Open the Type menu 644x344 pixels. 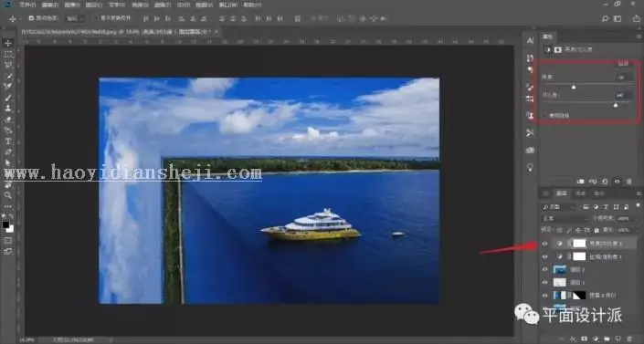coord(117,5)
